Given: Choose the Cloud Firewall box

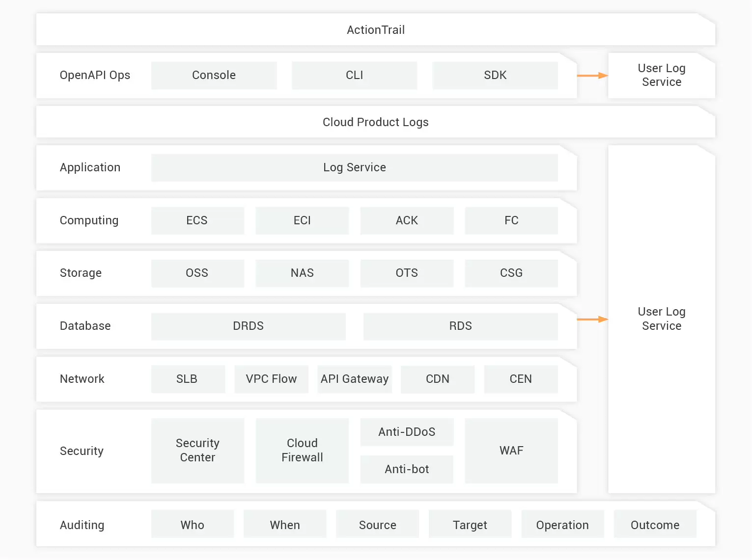Looking at the screenshot, I should tap(302, 450).
